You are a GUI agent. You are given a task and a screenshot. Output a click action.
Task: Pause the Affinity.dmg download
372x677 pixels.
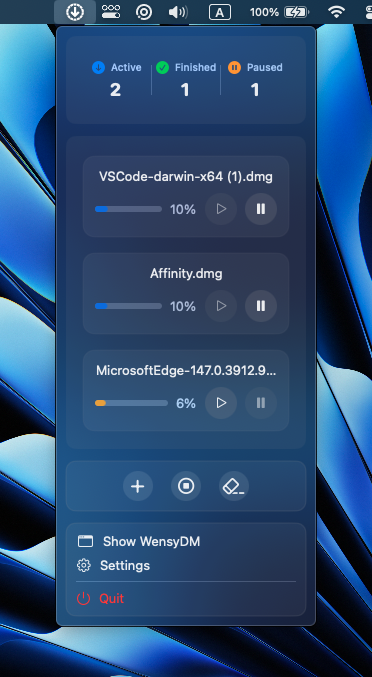coord(261,306)
